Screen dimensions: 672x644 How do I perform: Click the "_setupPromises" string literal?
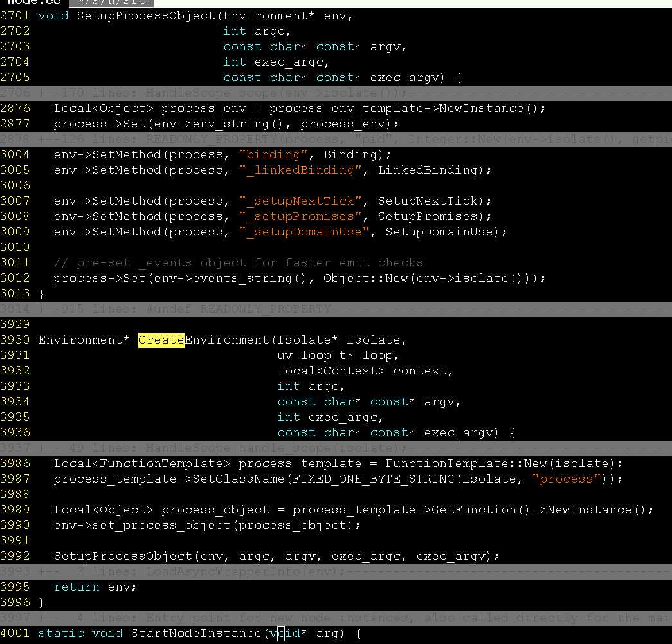pyautogui.click(x=300, y=217)
